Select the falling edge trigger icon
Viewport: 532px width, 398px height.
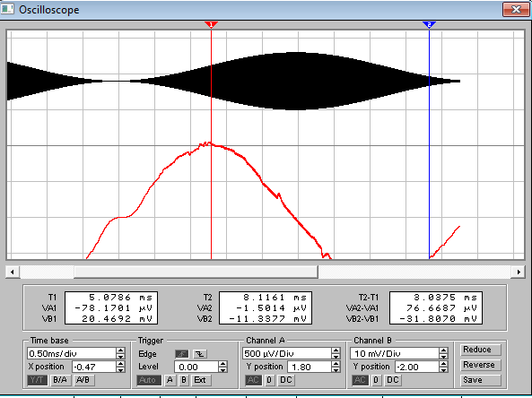tap(200, 354)
